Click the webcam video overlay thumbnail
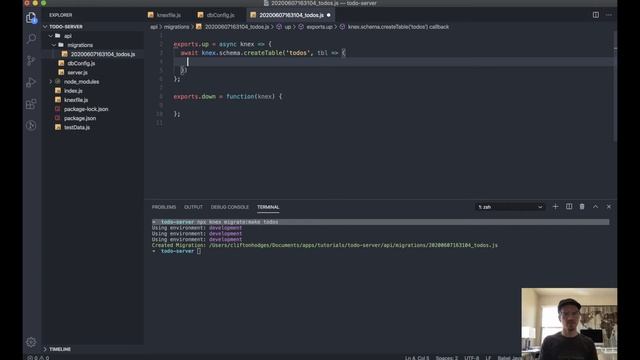Viewport: 640px width, 360px height. (569, 324)
